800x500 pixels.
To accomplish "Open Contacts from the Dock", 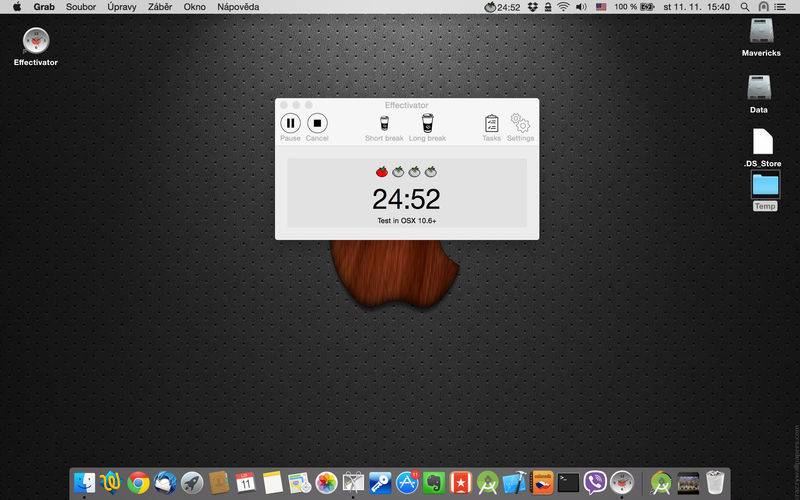I will [x=219, y=482].
